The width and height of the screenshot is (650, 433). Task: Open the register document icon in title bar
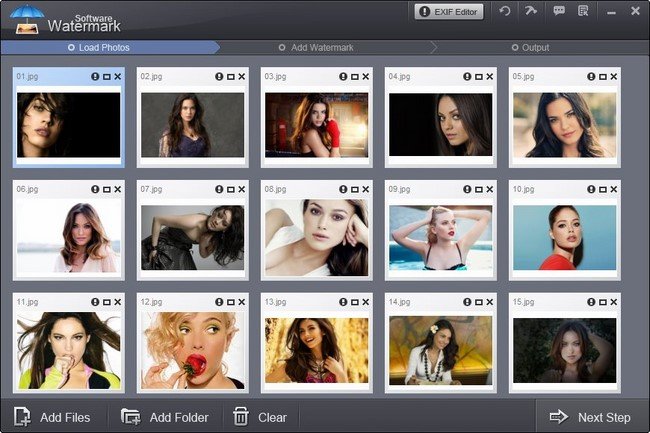[583, 11]
